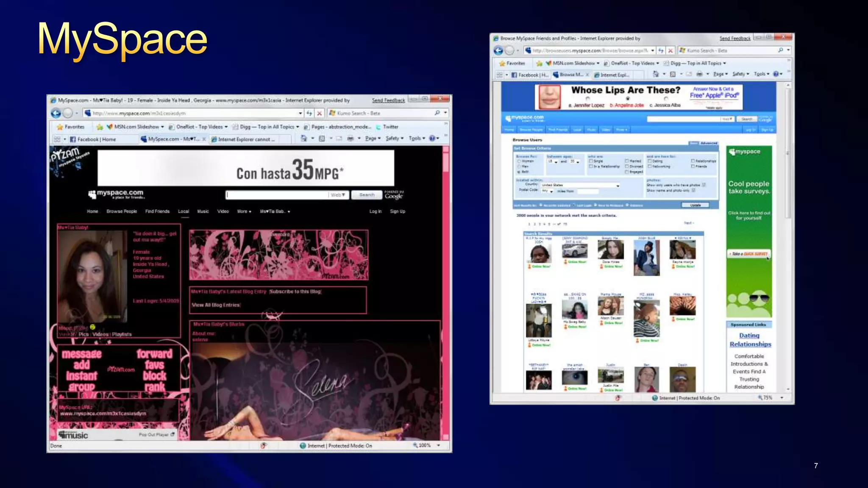
Task: Select the Jessica Alba radio option
Action: pos(666,99)
